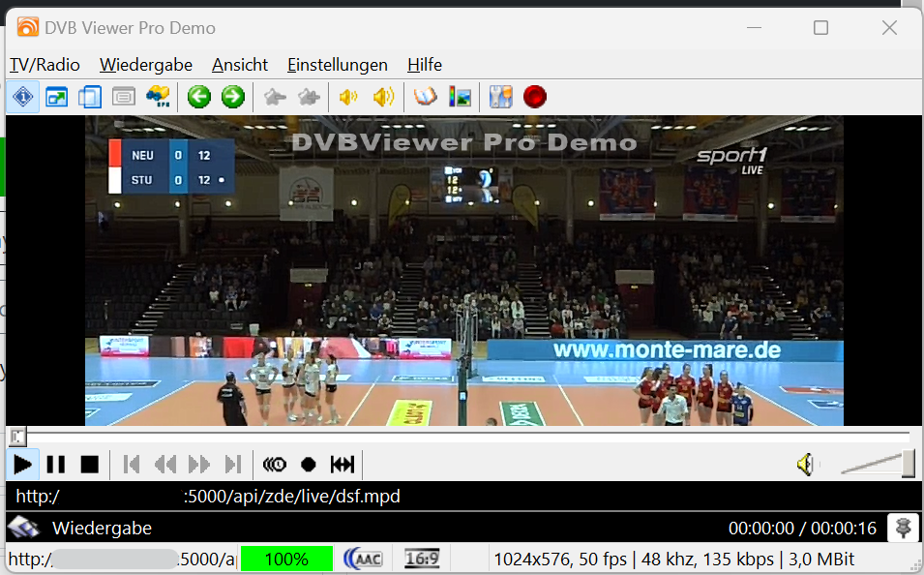The image size is (924, 575).
Task: Click the 16:9 aspect ratio status icon
Action: 422,559
